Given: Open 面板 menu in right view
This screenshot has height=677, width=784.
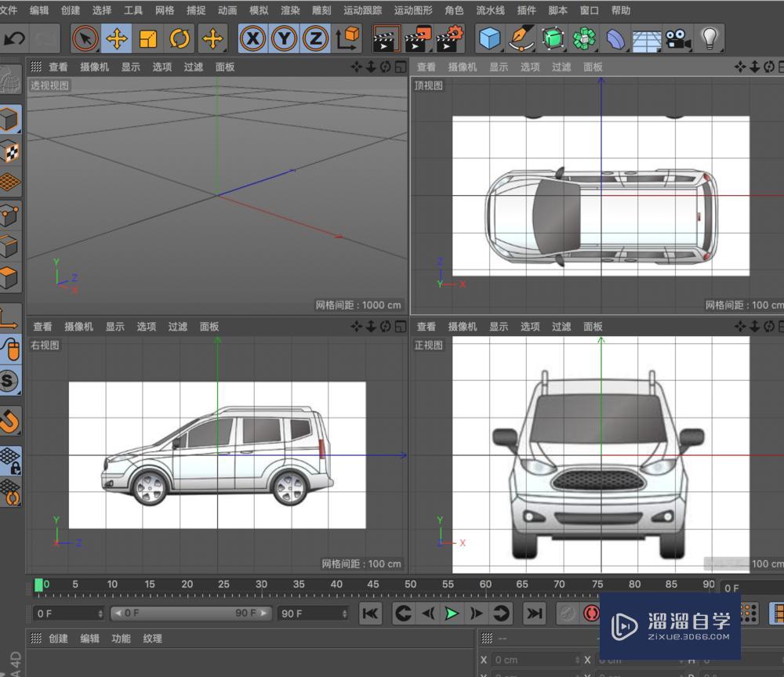Looking at the screenshot, I should click(x=209, y=327).
